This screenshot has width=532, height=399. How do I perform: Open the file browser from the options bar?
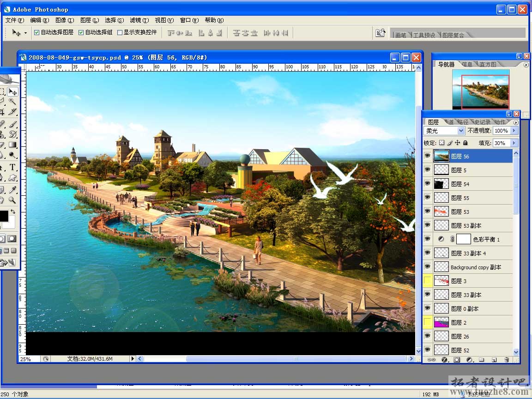[x=381, y=33]
